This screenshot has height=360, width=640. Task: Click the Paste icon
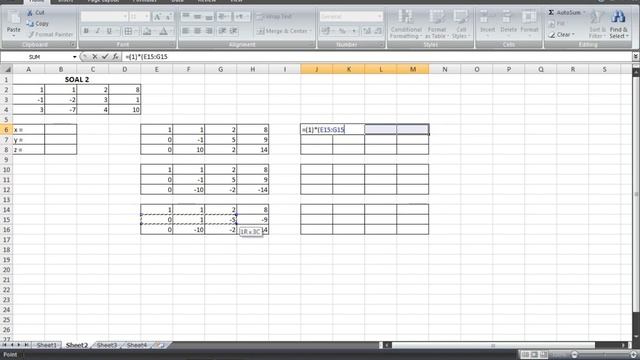(x=13, y=17)
